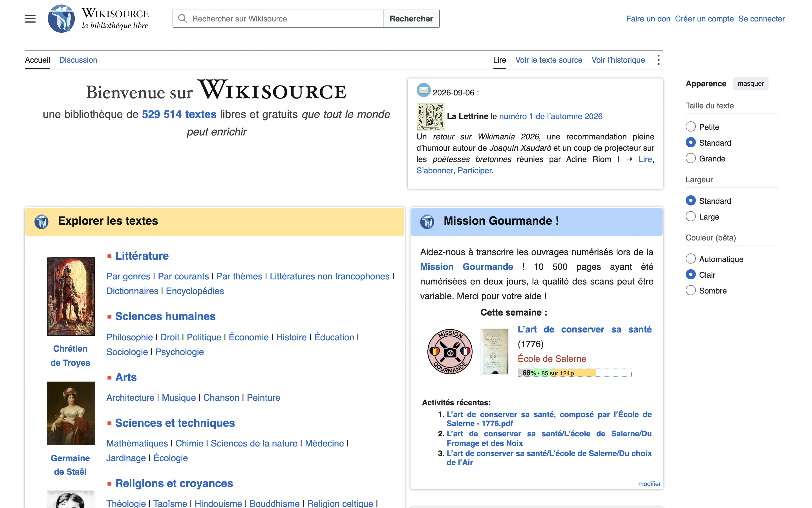Open the three-dot more options menu
This screenshot has height=508, width=812.
tap(658, 60)
